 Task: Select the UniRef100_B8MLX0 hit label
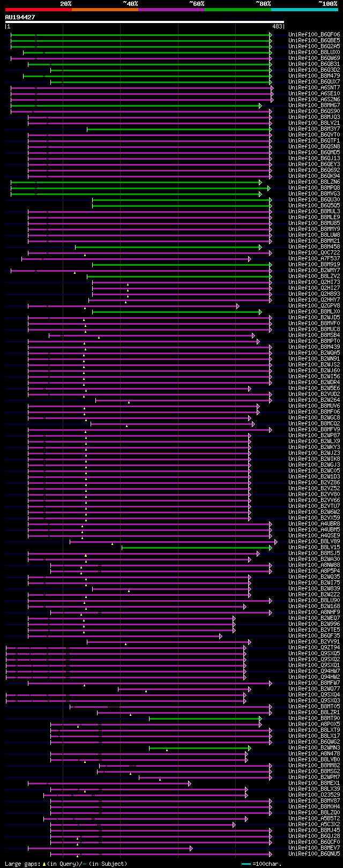(x=314, y=311)
